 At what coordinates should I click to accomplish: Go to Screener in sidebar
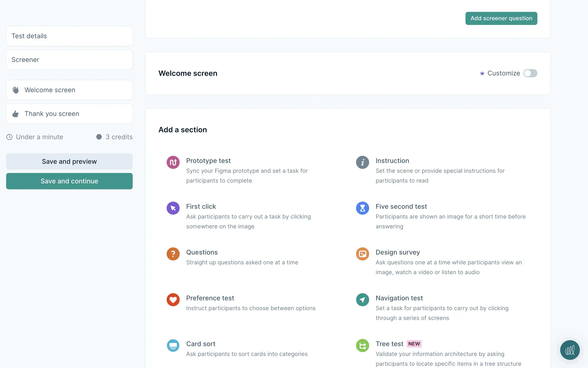click(69, 60)
